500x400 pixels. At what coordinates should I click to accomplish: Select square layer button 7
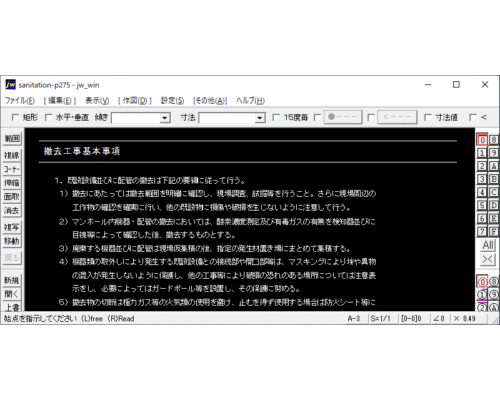[482, 232]
